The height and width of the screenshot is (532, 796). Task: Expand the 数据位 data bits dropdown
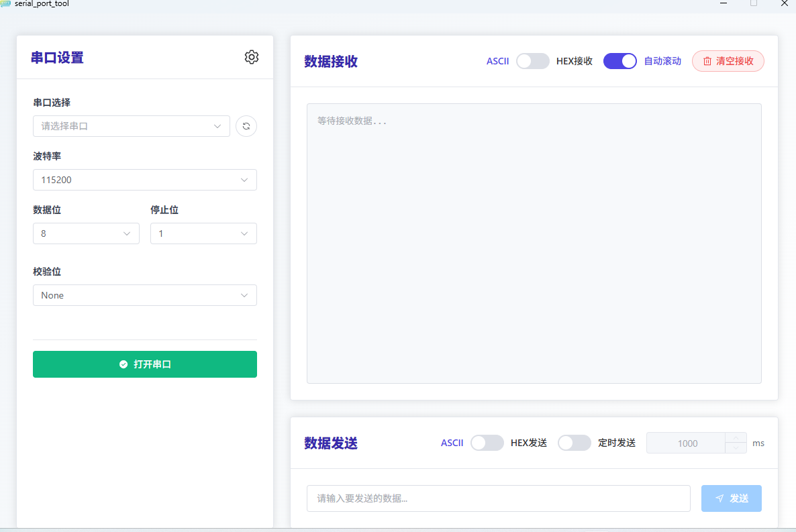click(86, 233)
